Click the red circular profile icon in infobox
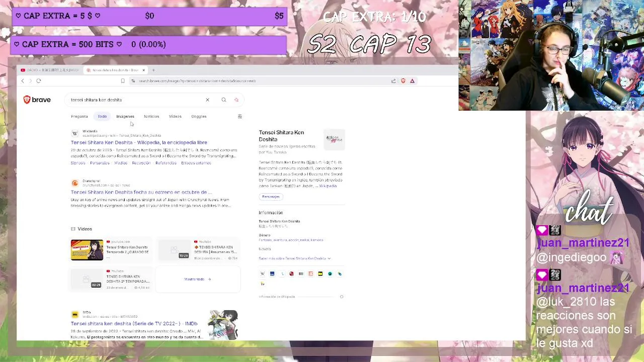Image resolution: width=644 pixels, height=362 pixels. pos(291,274)
